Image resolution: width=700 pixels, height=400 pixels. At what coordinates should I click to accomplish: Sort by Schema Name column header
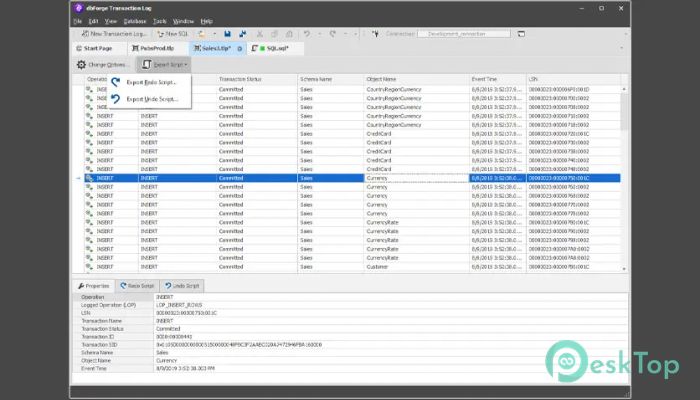331,79
